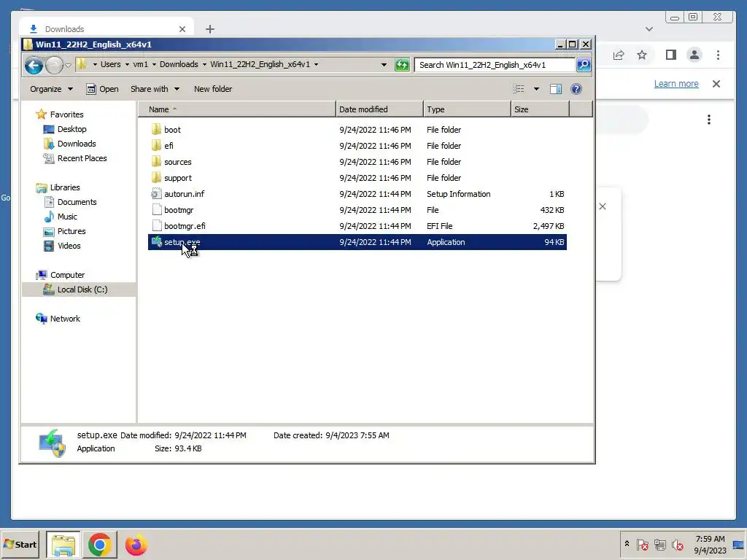Sort by the Size column header
Viewport: 747px width, 560px height.
[540, 109]
